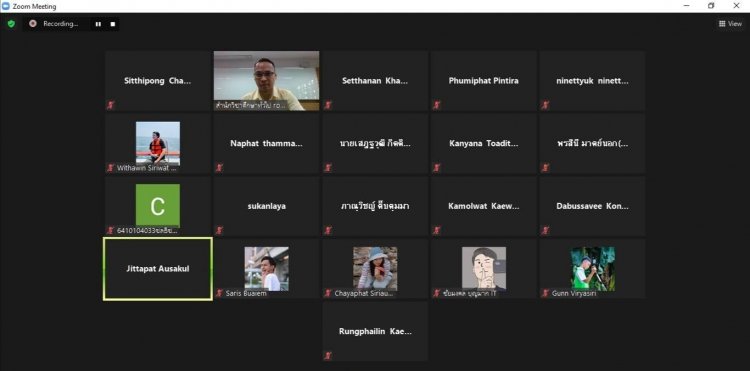Select Gunn Viryasiri's profile picture
Viewport: 750px width, 371px height.
(x=593, y=269)
